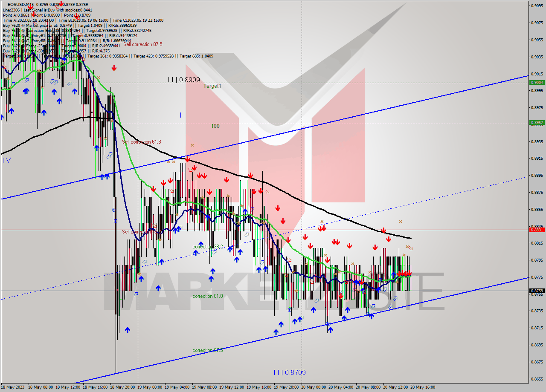Click the 0.8815 price axis label
Image resolution: width=546 pixels, height=392 pixels.
coord(537,243)
